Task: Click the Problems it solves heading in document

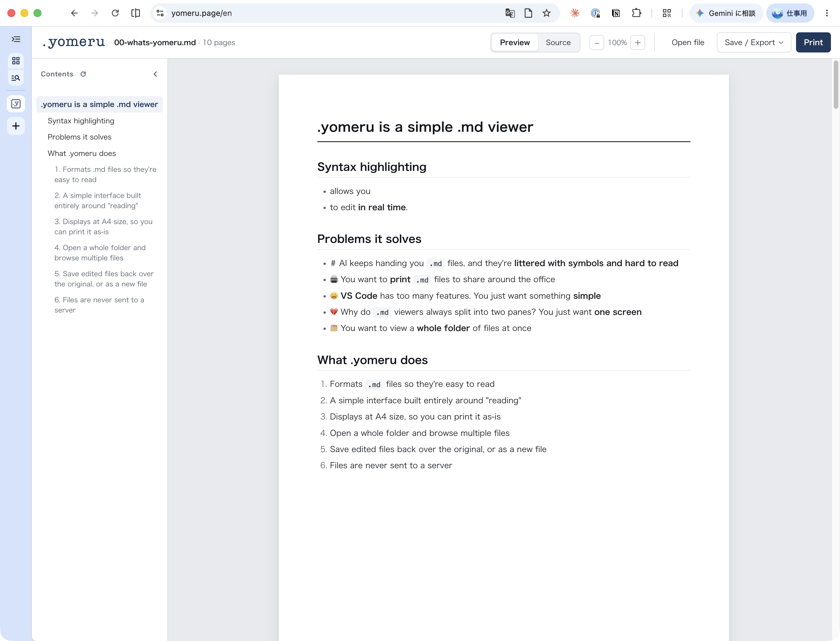Action: 369,239
